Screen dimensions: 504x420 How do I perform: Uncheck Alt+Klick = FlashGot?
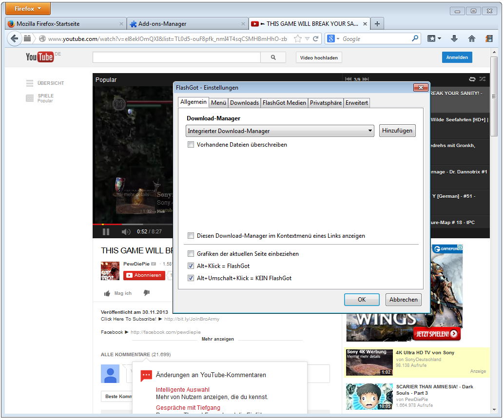[x=191, y=266]
